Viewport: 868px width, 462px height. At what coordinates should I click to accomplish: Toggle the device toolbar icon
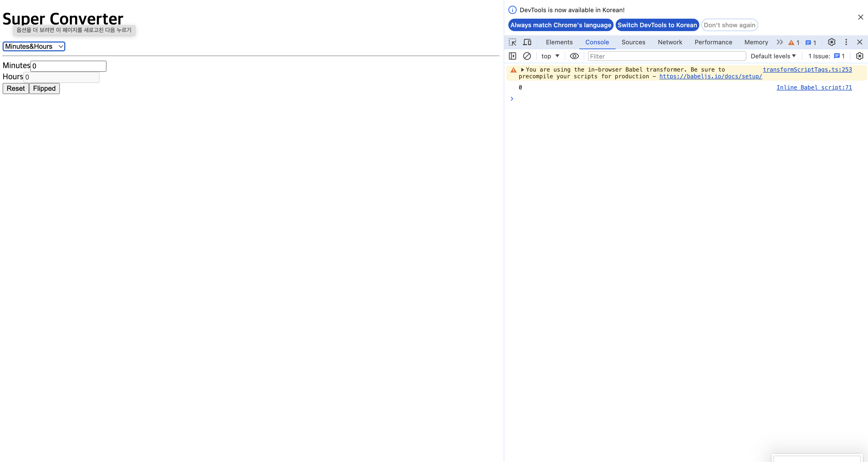coord(527,42)
